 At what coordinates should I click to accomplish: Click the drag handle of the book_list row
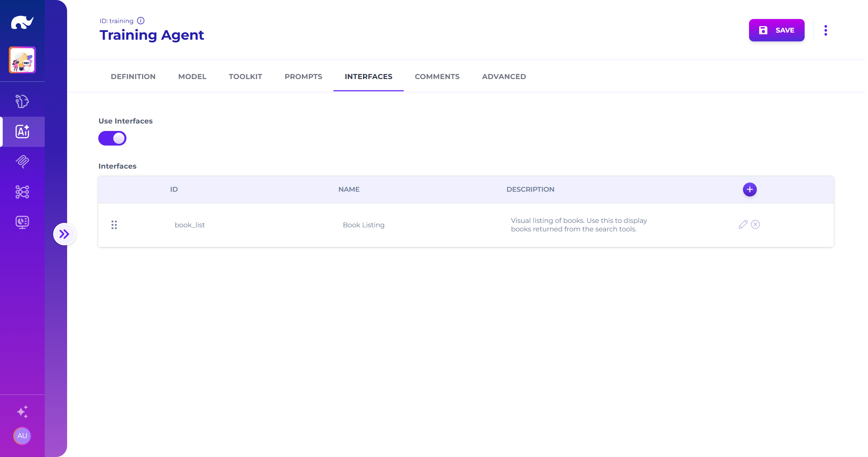114,225
